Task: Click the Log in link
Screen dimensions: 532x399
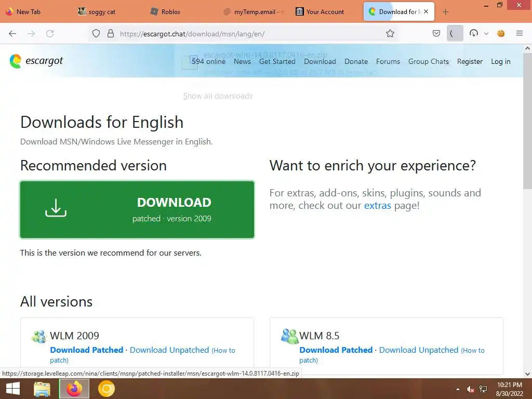Action: pos(501,61)
